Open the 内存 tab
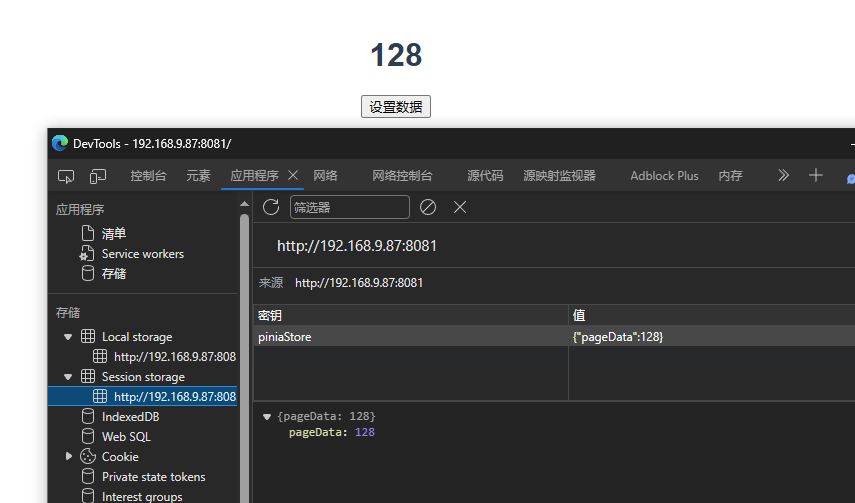Viewport: 855px width, 503px height. [730, 176]
